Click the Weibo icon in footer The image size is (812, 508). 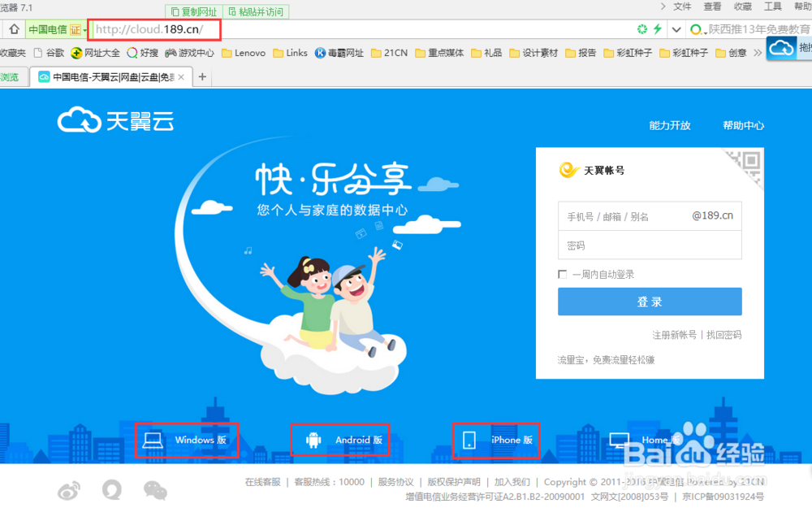(x=69, y=490)
